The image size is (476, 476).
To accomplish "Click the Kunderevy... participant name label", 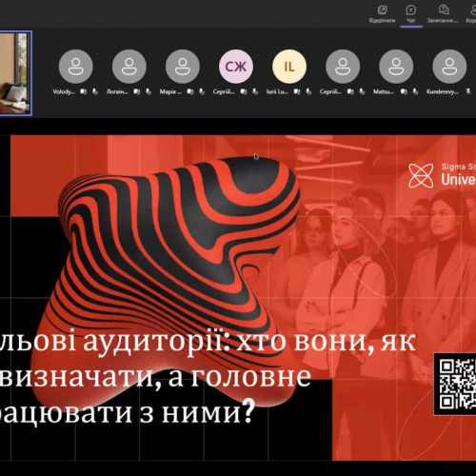I will 443,91.
